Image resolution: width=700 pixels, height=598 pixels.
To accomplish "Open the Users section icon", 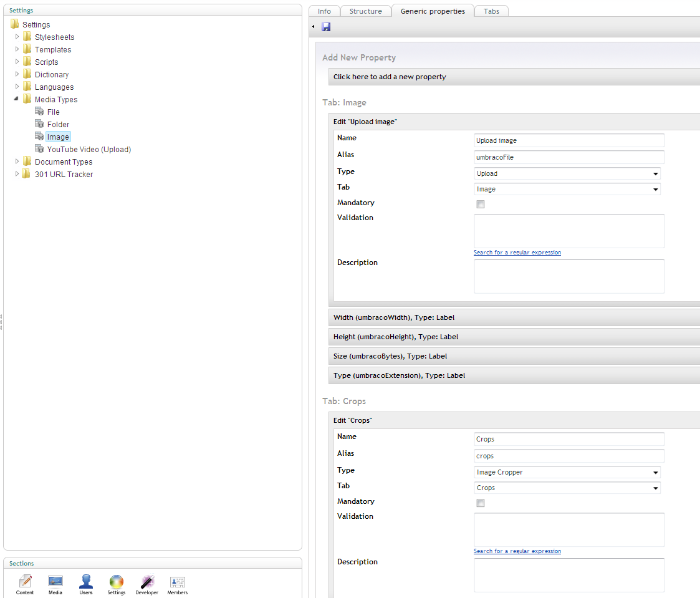I will [86, 582].
